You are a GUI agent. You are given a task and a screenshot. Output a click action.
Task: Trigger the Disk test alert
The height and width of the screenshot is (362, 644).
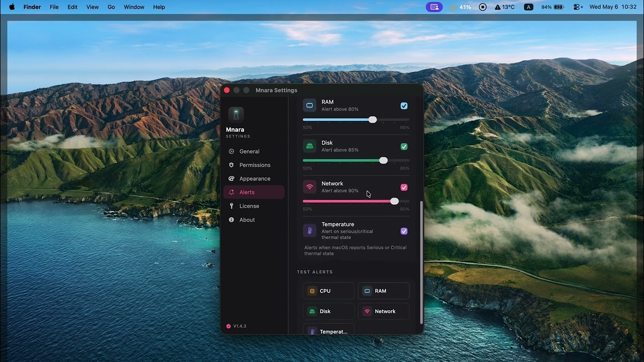329,311
